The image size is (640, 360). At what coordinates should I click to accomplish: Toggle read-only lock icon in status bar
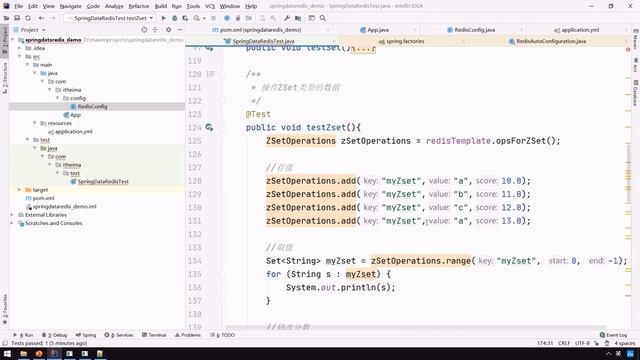tap(596, 343)
